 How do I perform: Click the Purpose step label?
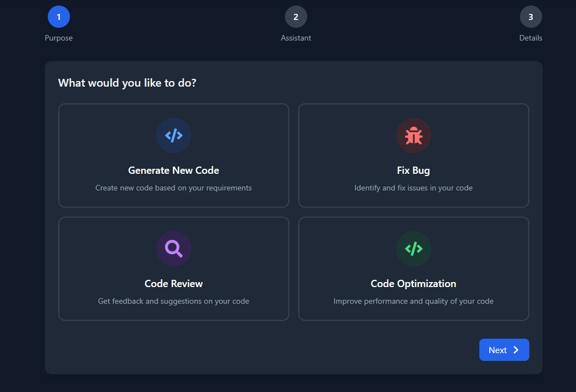(x=59, y=38)
